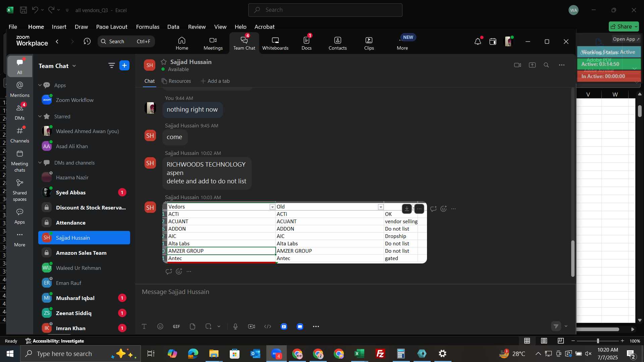This screenshot has width=644, height=362.
Task: Switch Excel to Page Layout view
Action: 544,341
